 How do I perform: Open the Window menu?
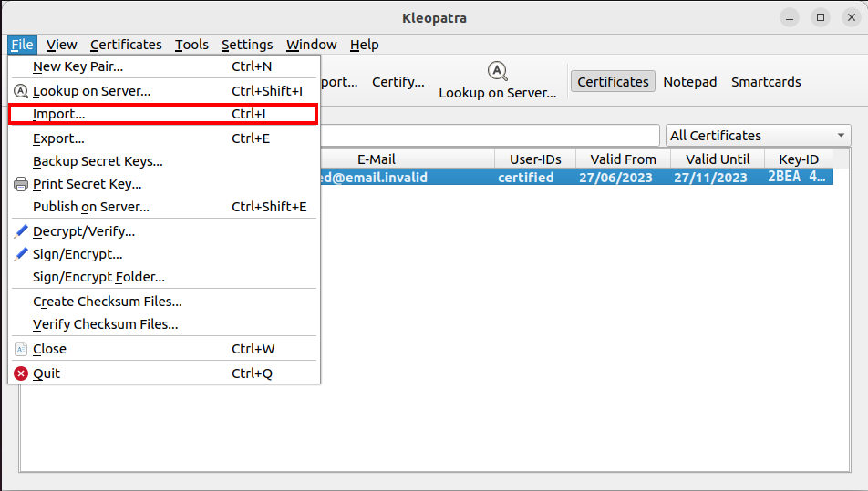311,45
